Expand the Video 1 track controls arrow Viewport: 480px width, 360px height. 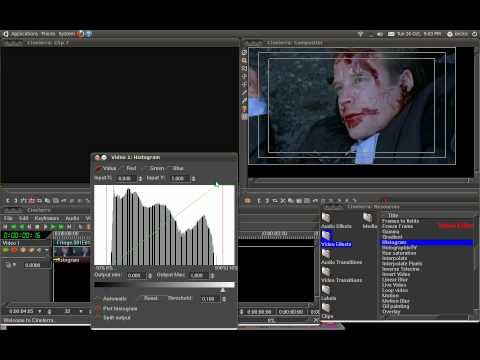click(46, 250)
